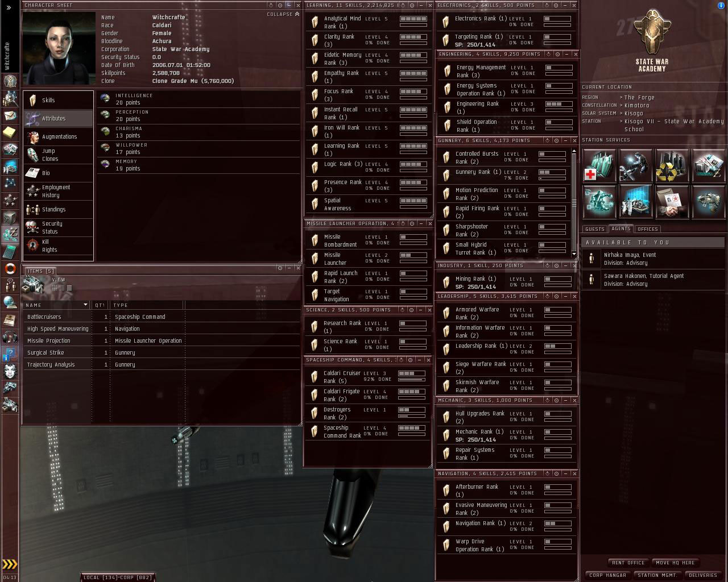Screen dimensions: 728x582
Task: Switch Items view to list mode
Action: click(69, 288)
